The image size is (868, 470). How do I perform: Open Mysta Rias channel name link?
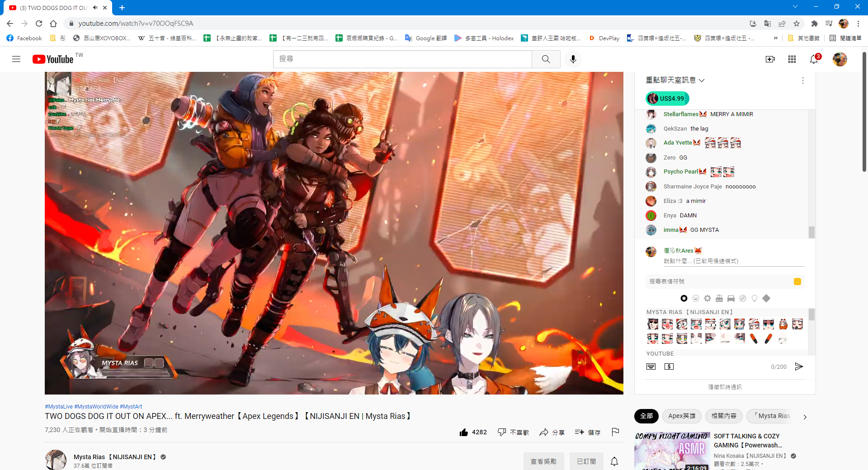(x=115, y=457)
